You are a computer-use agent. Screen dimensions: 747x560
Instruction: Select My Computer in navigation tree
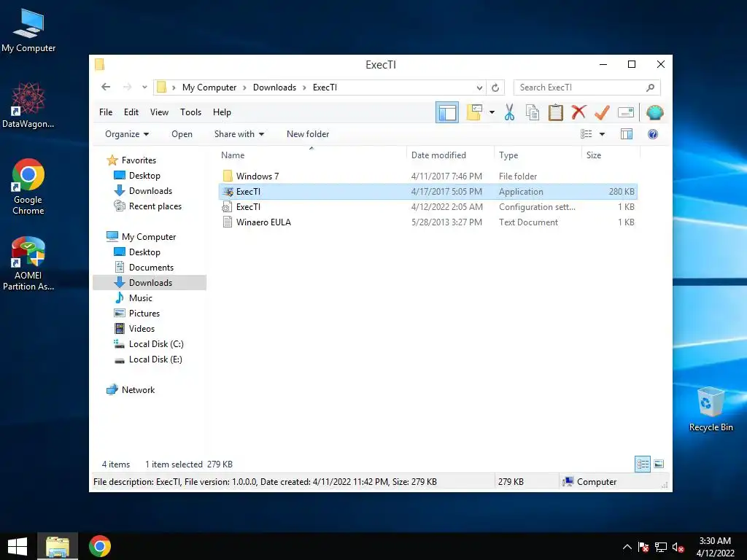point(148,237)
